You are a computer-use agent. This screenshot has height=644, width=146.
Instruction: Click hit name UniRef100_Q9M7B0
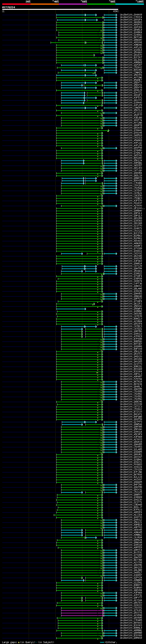(131, 331)
